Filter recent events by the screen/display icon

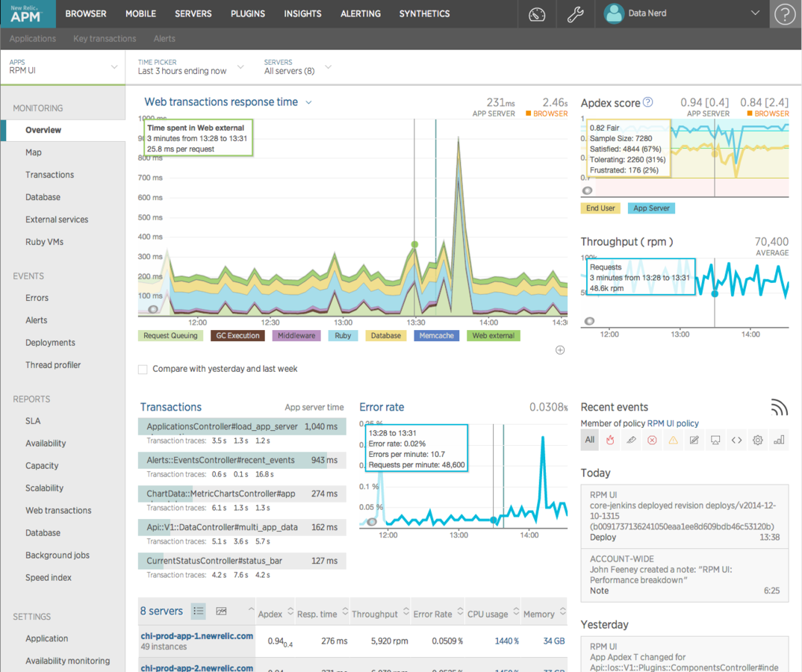[715, 440]
